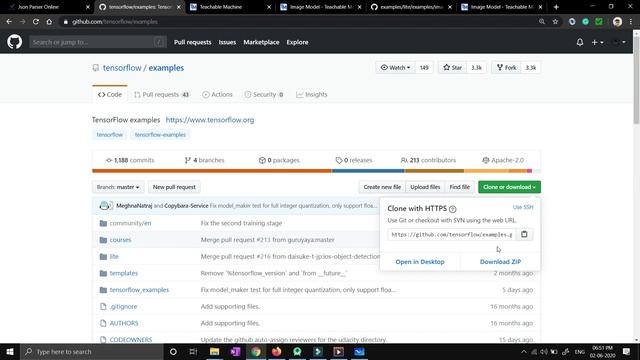Switch to Teachable Machine browser tab

pos(229,7)
